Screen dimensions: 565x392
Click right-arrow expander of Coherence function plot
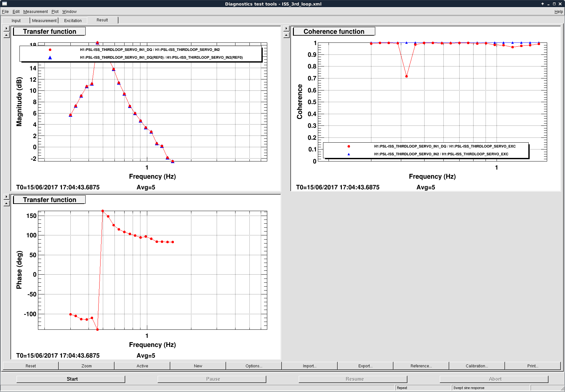[286, 29]
